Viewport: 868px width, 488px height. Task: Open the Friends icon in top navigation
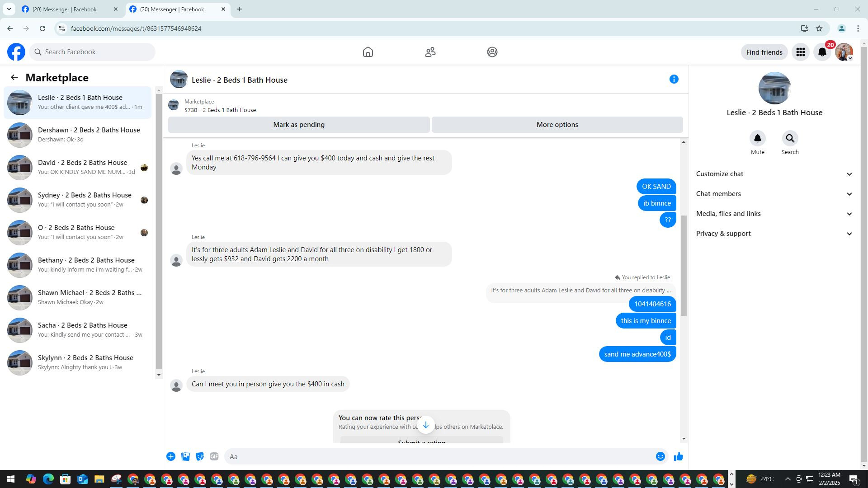430,52
